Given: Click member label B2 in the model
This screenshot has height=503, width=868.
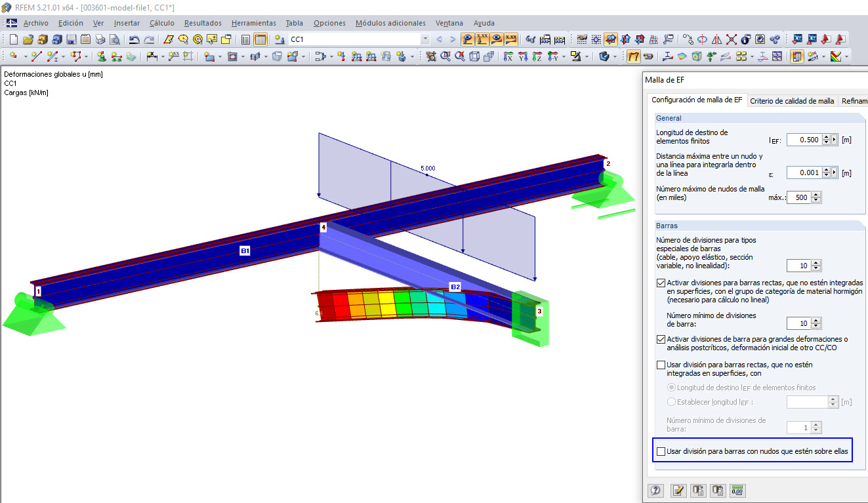Looking at the screenshot, I should pos(455,287).
